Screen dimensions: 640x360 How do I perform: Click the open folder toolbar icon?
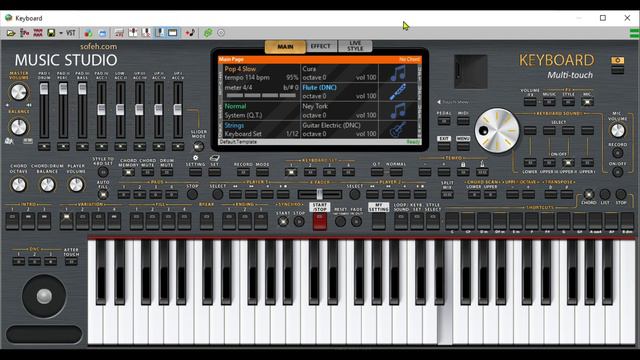11,33
